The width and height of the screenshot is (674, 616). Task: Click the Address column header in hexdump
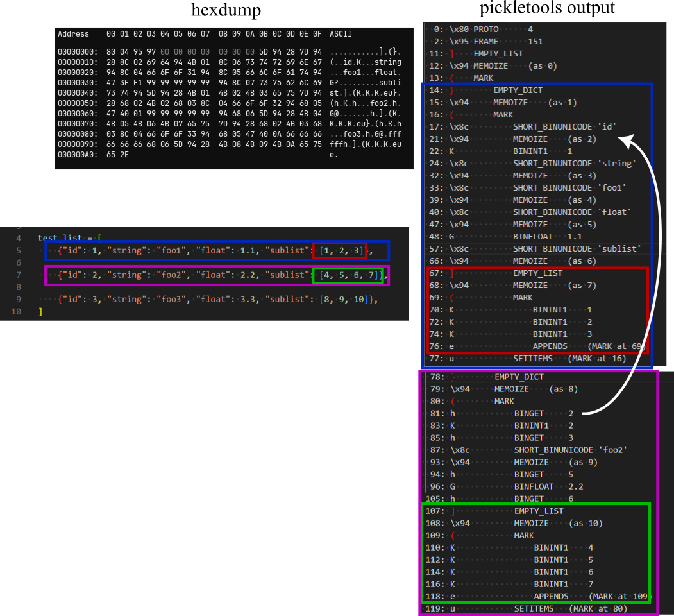[73, 34]
